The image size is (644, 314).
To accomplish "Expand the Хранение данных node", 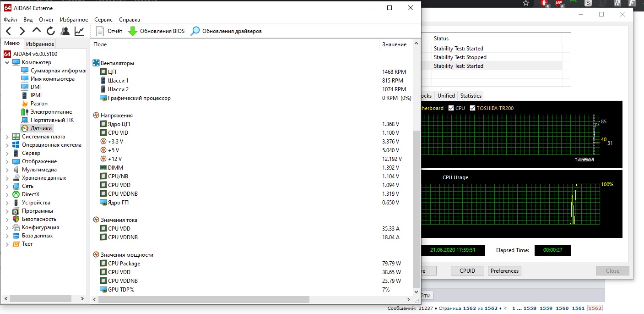I will point(7,178).
